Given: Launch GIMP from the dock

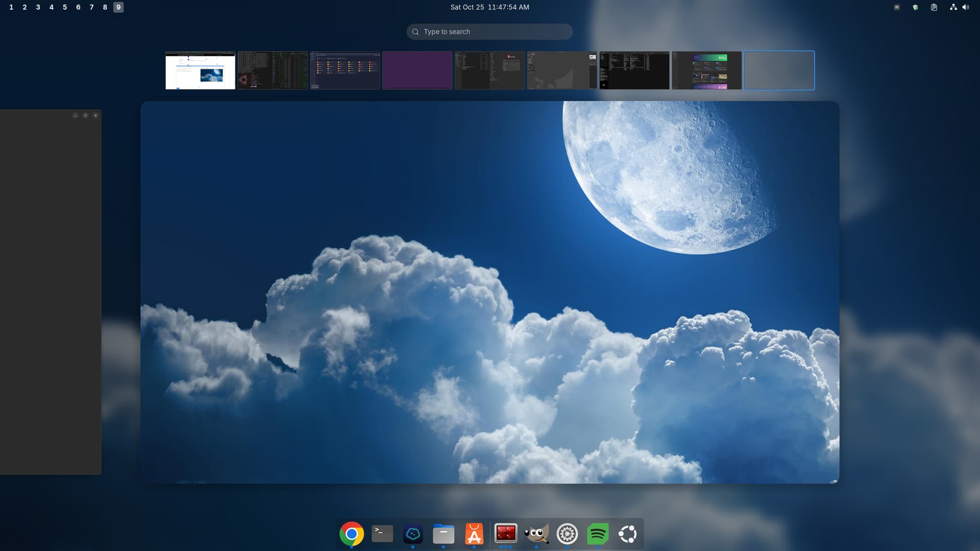Looking at the screenshot, I should tap(536, 534).
